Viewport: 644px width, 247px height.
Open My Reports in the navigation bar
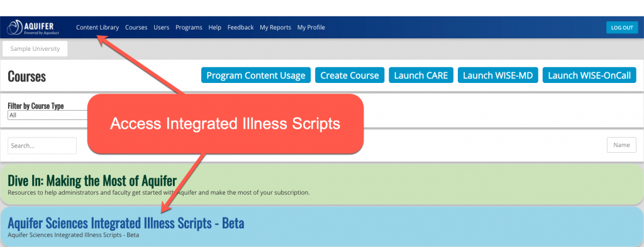[275, 28]
